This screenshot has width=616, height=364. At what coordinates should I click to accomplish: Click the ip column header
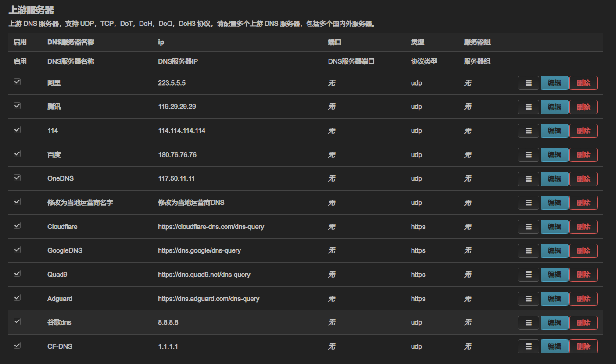[161, 42]
